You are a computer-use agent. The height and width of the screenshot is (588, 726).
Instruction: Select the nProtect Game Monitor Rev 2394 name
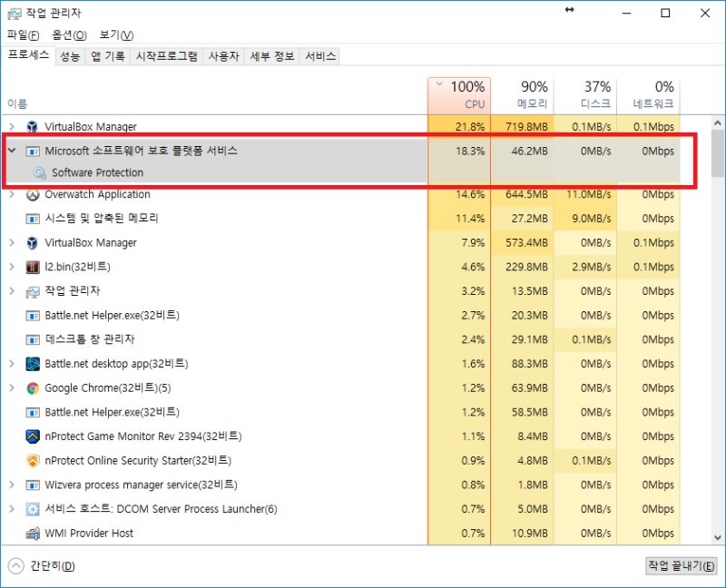click(143, 436)
